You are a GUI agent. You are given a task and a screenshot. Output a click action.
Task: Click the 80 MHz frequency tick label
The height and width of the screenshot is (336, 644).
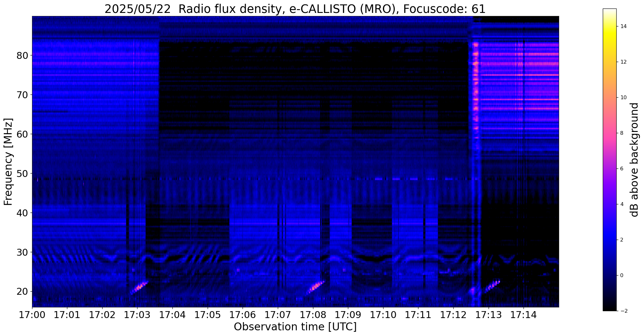(x=22, y=55)
